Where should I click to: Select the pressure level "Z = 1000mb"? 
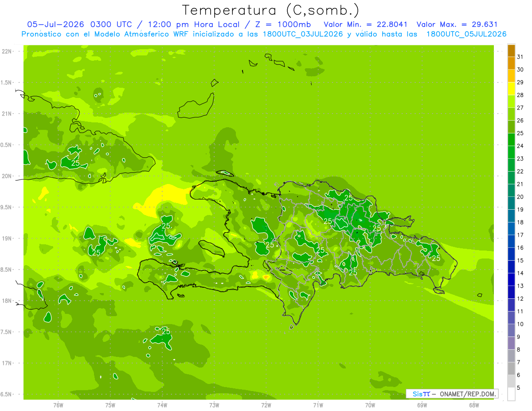pos(283,24)
